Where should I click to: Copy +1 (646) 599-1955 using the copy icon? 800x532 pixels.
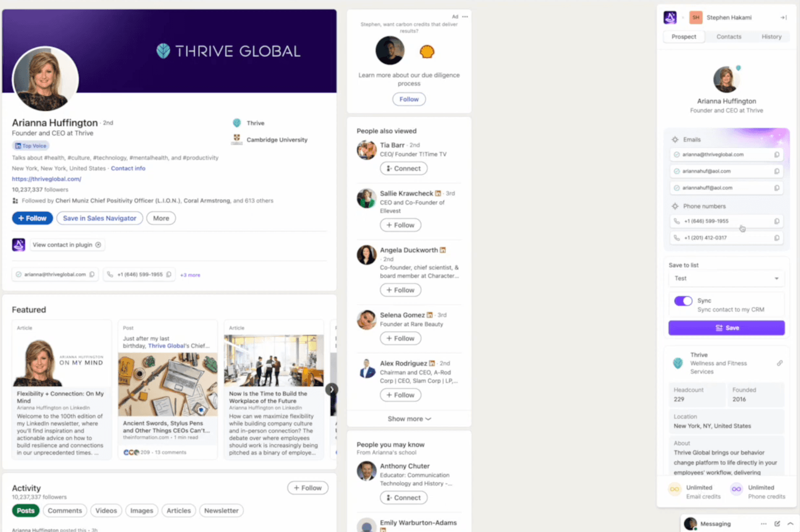click(777, 221)
